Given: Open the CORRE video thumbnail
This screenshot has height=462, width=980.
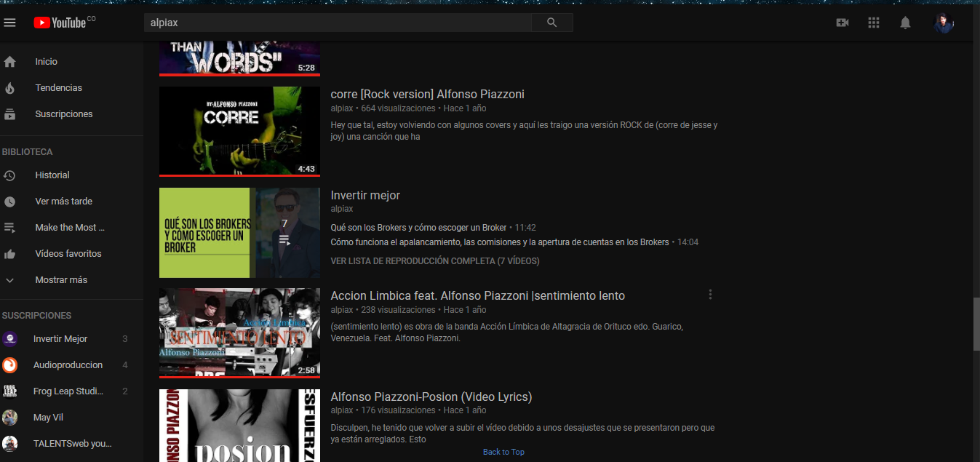Looking at the screenshot, I should click(x=239, y=132).
